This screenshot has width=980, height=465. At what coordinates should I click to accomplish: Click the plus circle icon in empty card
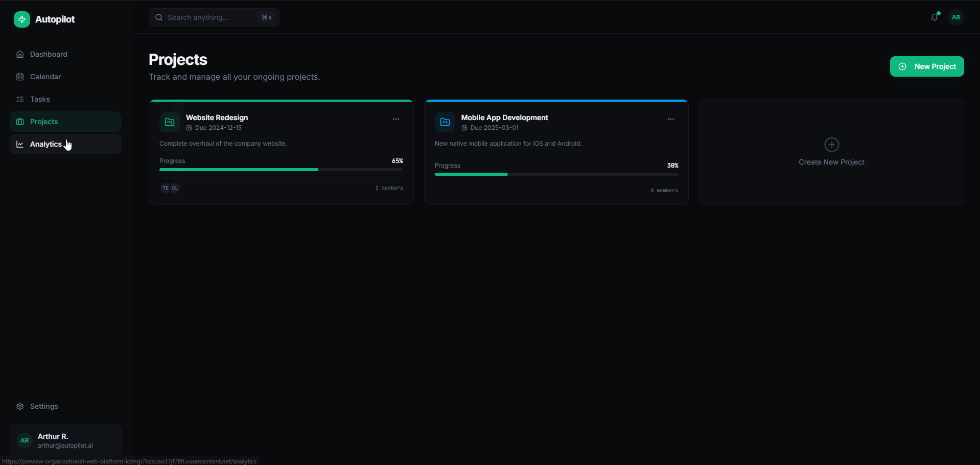831,145
